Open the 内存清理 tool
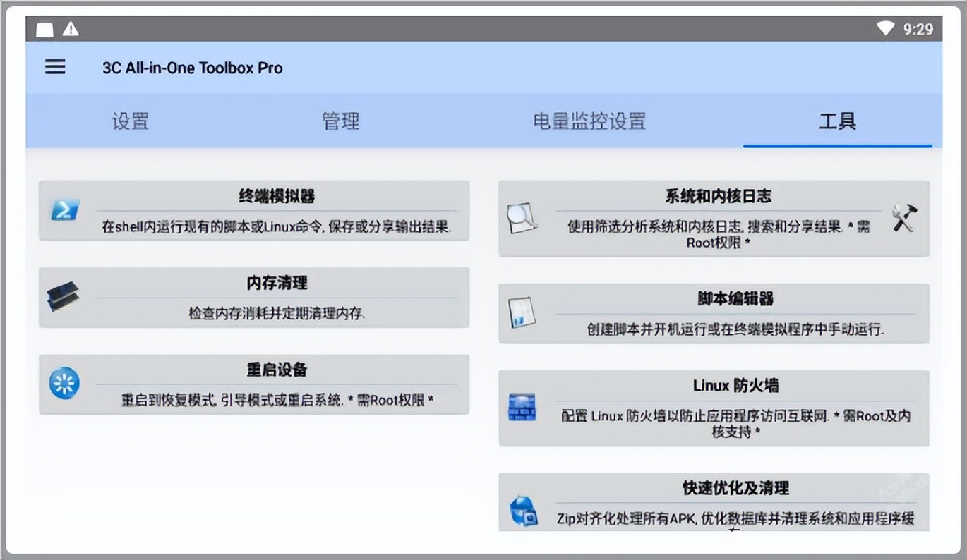Viewport: 967px width, 560px height. 254,297
